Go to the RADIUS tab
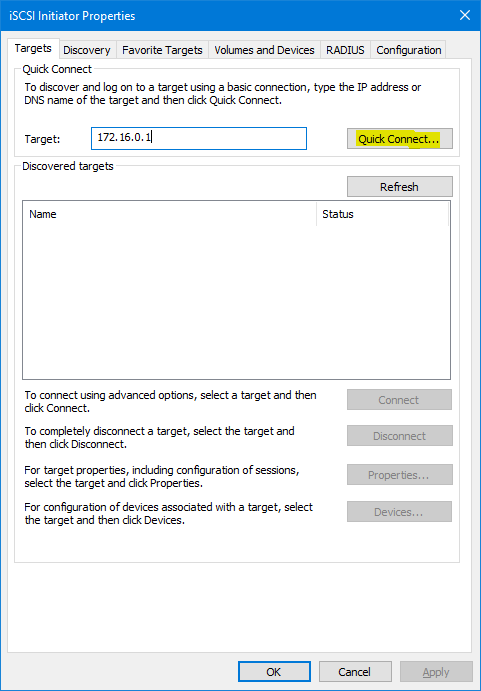The image size is (481, 691). coord(345,50)
